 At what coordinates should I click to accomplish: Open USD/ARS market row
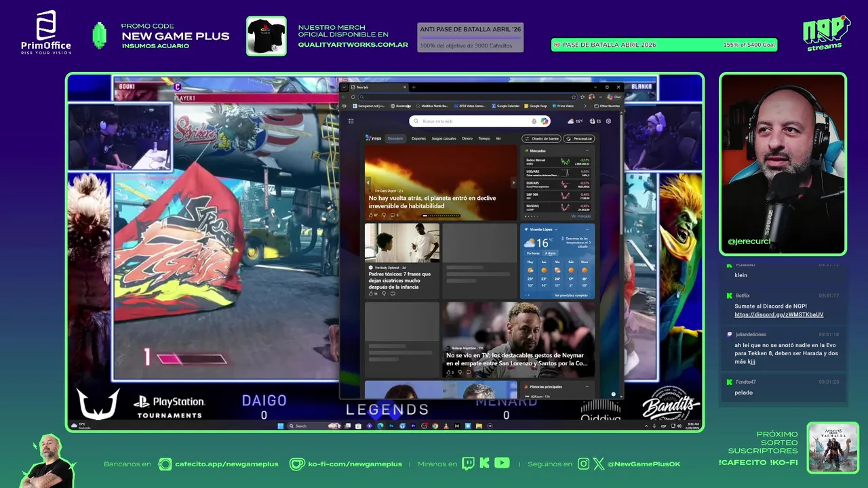tap(557, 173)
